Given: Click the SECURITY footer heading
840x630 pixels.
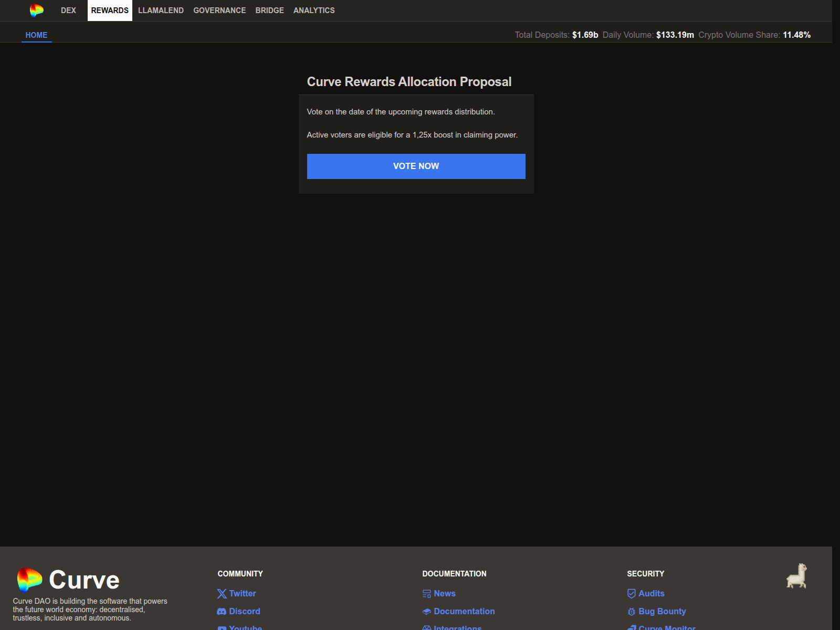Looking at the screenshot, I should click(x=646, y=574).
